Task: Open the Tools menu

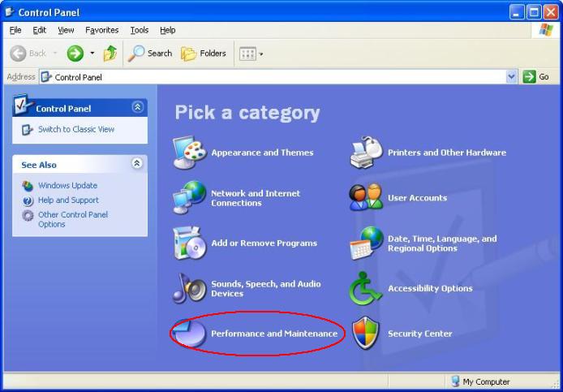Action: tap(140, 30)
